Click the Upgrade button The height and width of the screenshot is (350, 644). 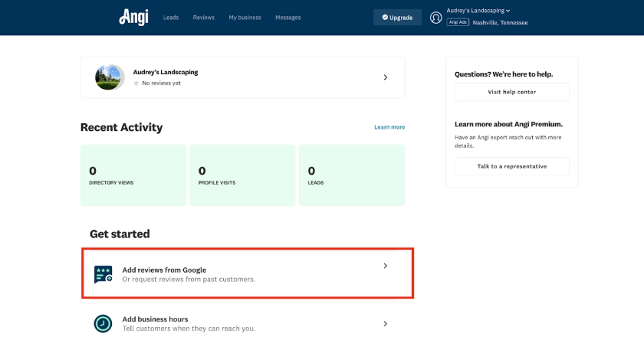pos(397,18)
